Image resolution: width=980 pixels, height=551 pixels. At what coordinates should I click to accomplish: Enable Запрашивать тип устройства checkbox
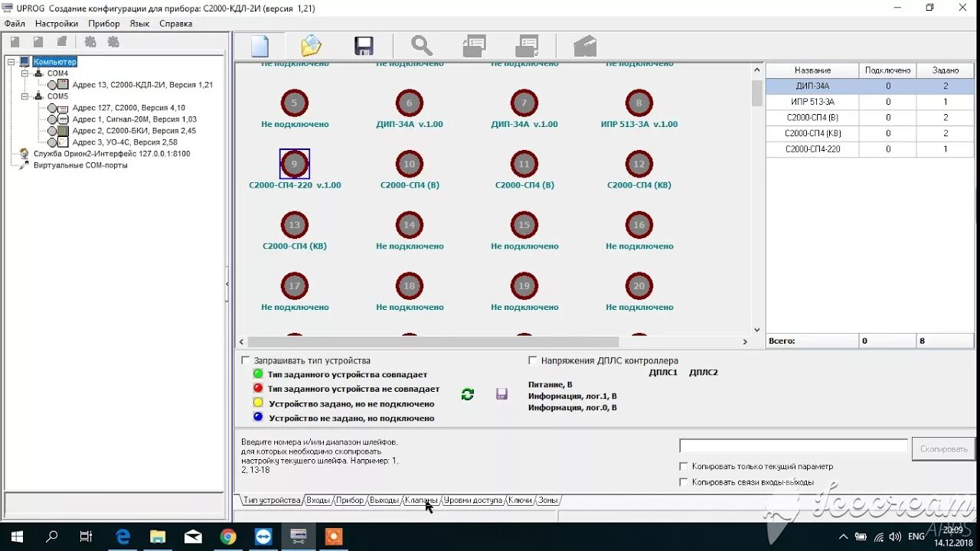pos(246,360)
